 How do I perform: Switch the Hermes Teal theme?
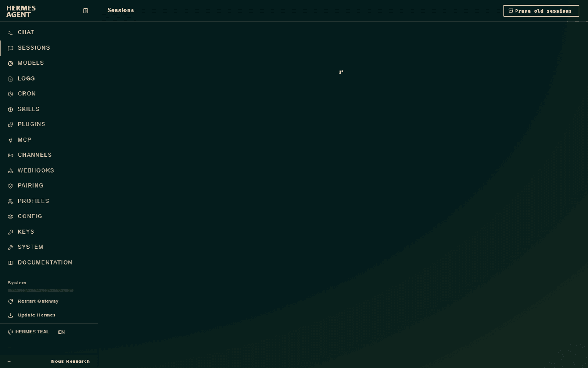(29, 332)
